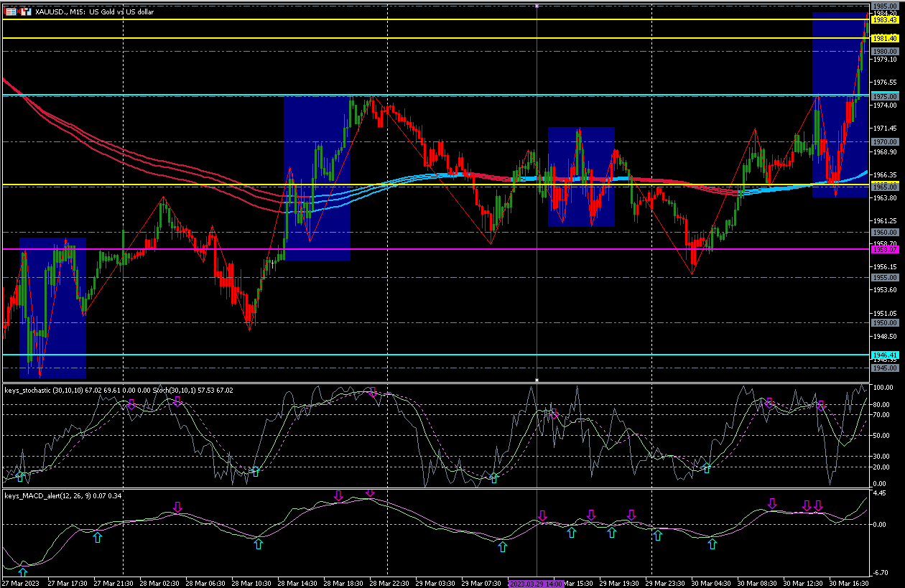This screenshot has width=905, height=588.
Task: Click the 1945.00 price level label
Action: tap(884, 368)
